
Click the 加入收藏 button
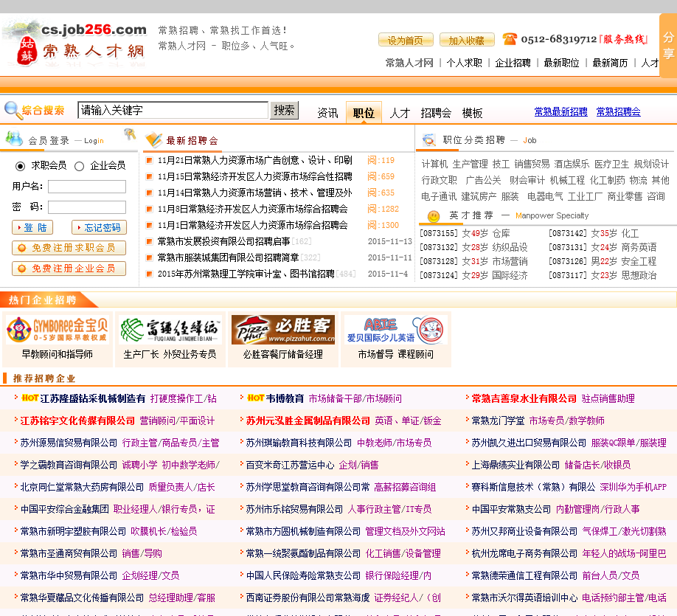pyautogui.click(x=466, y=40)
